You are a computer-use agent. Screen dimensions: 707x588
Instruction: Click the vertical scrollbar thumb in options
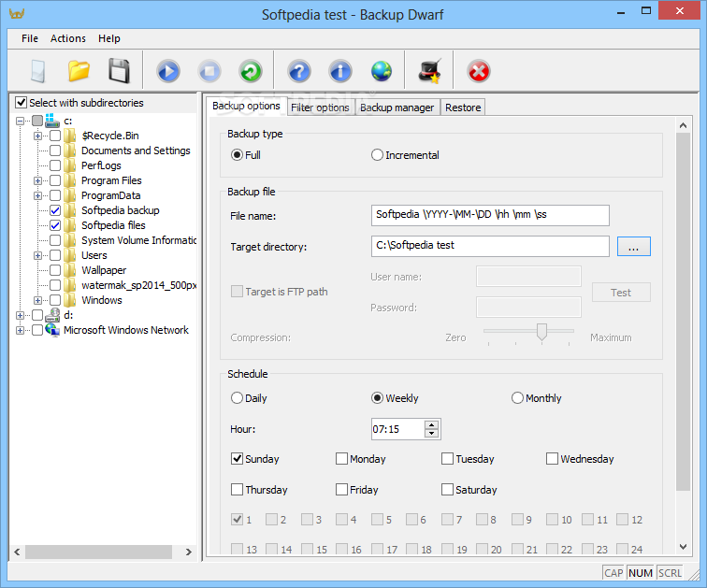click(683, 312)
